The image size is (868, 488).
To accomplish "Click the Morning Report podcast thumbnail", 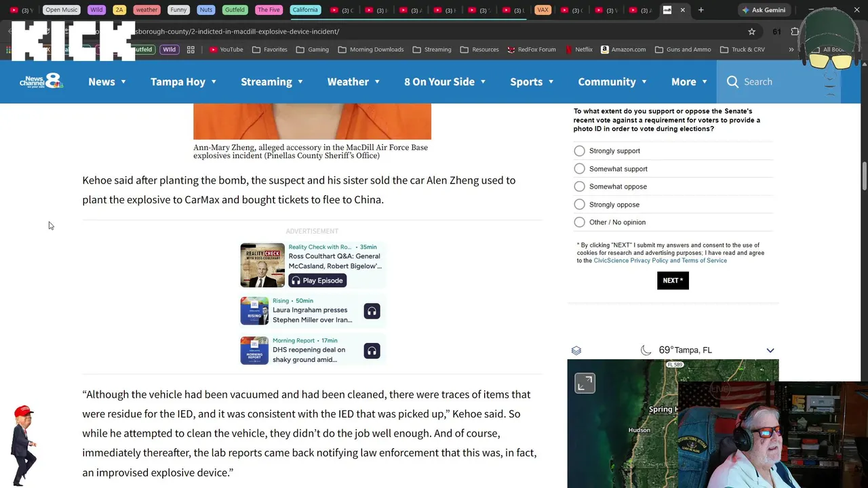I will pos(254,350).
